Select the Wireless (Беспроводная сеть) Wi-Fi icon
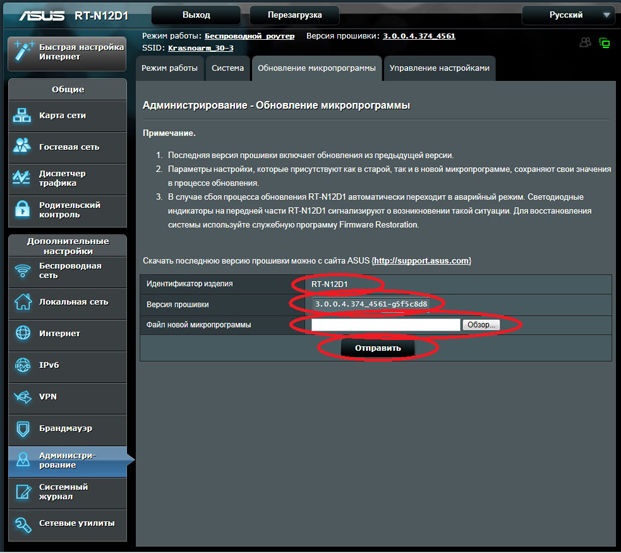The image size is (621, 553). tap(23, 271)
